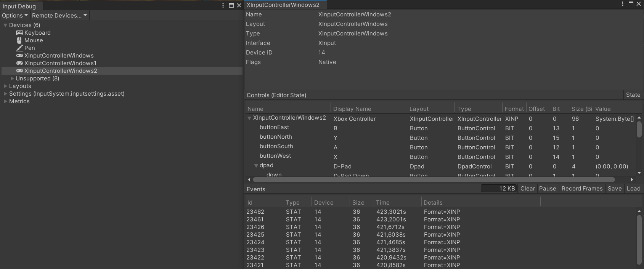Image resolution: width=644 pixels, height=269 pixels.
Task: Open the Remote Devices dropdown
Action: click(59, 16)
